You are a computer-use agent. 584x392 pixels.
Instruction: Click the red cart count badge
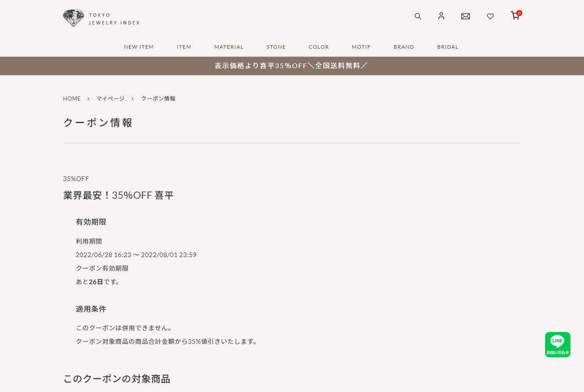pos(519,13)
